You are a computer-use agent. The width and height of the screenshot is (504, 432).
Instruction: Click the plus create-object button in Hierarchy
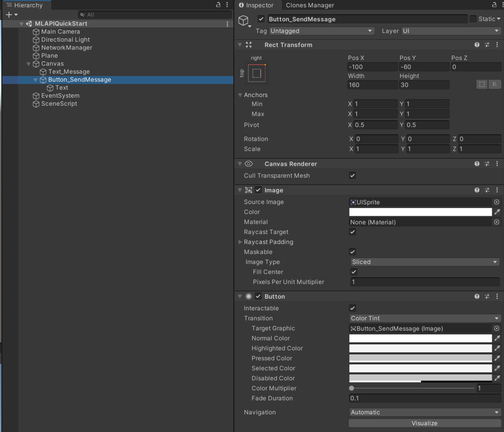9,15
